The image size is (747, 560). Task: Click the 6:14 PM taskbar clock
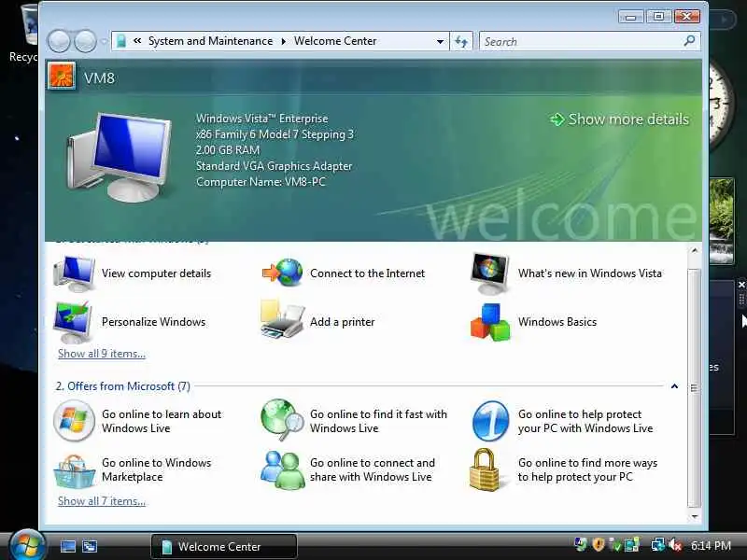coord(711,546)
